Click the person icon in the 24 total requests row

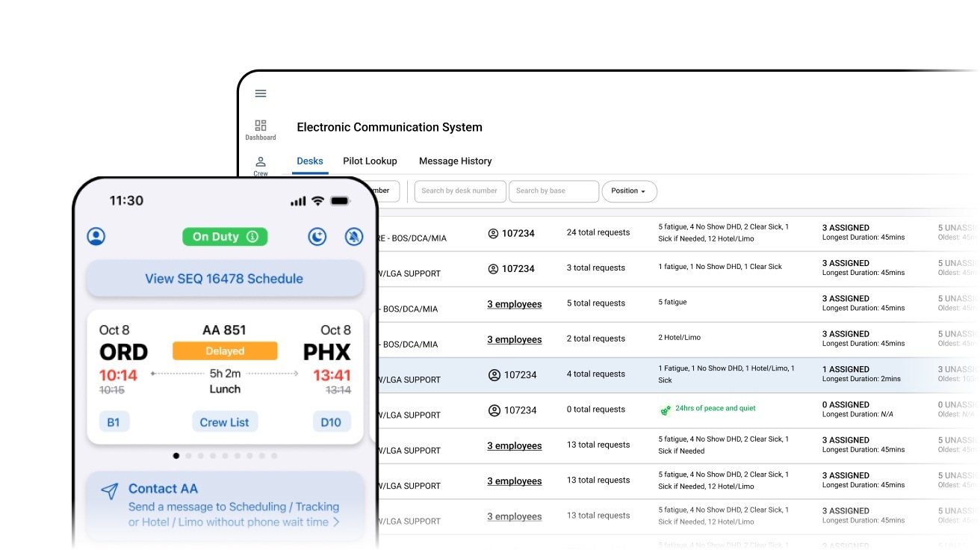pos(493,233)
